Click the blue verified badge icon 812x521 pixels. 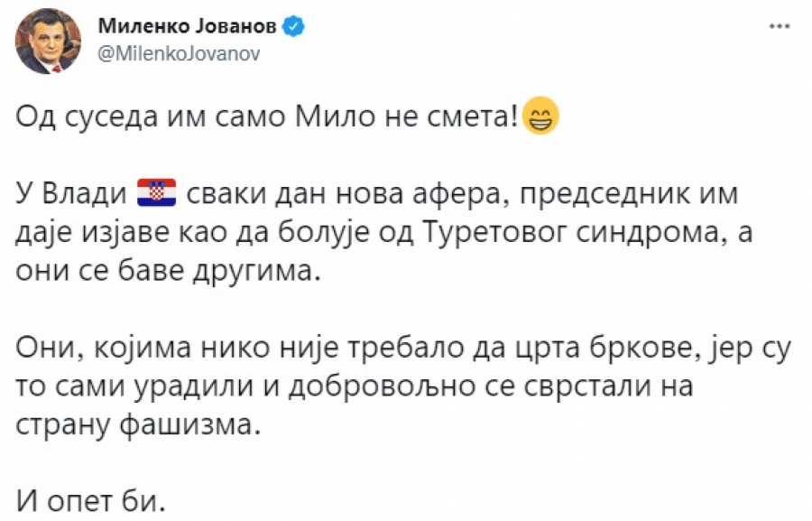click(294, 28)
